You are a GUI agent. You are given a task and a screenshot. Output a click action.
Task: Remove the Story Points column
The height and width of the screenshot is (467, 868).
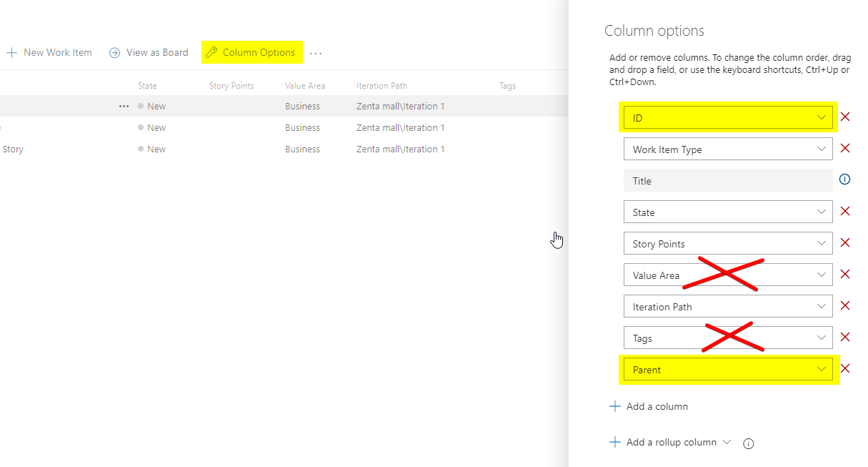[845, 243]
